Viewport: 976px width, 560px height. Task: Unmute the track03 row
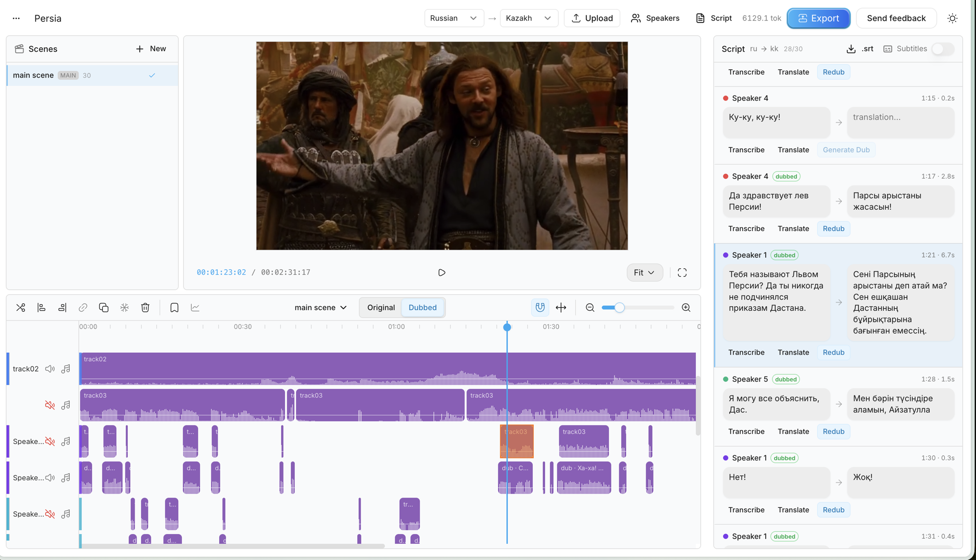[50, 405]
